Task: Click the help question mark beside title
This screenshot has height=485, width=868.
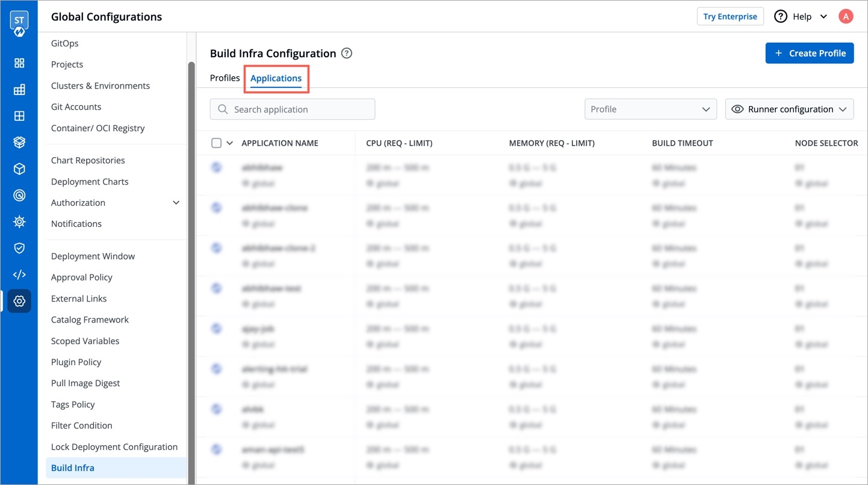Action: tap(347, 53)
